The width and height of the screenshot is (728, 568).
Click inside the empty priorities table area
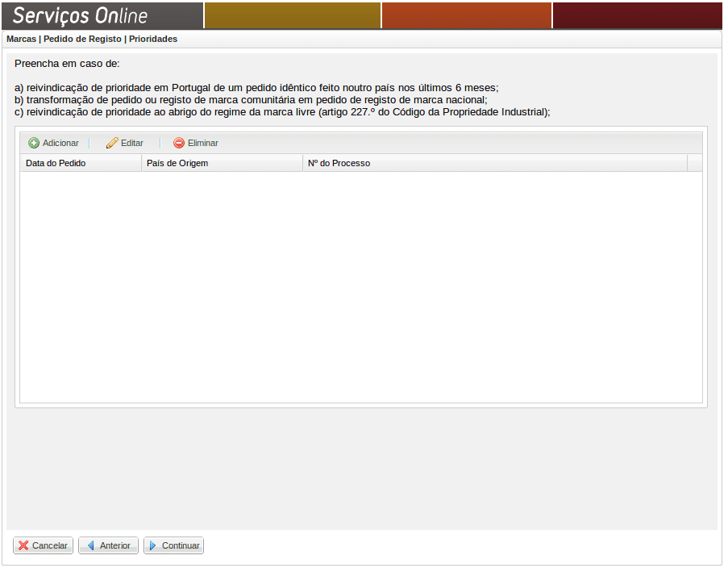(x=360, y=286)
